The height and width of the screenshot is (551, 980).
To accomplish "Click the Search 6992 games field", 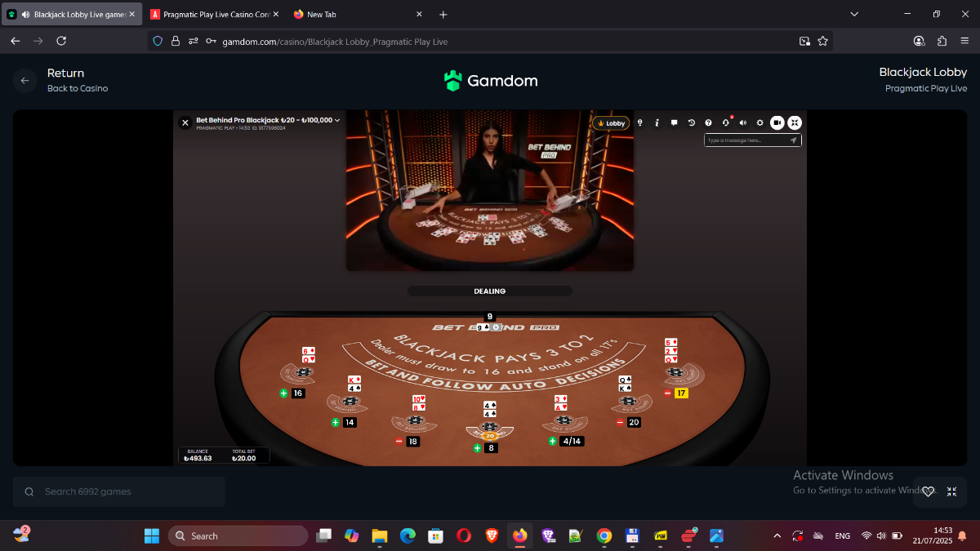I will pos(119,491).
